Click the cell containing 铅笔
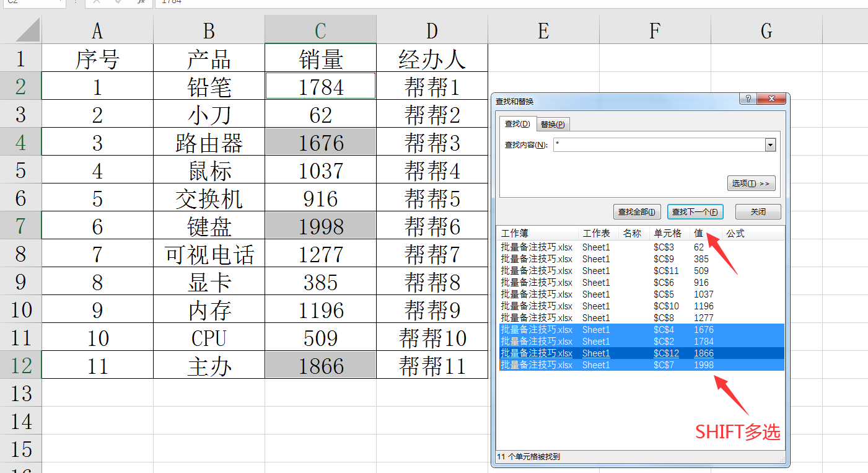Image resolution: width=868 pixels, height=473 pixels. pyautogui.click(x=209, y=86)
